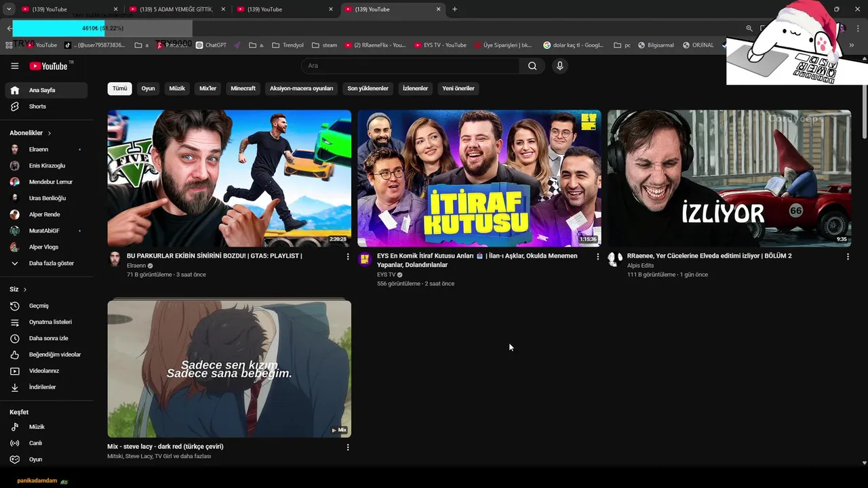Click Elraenn channel avatar beside GTA5 video
The image size is (868, 488).
pyautogui.click(x=115, y=259)
